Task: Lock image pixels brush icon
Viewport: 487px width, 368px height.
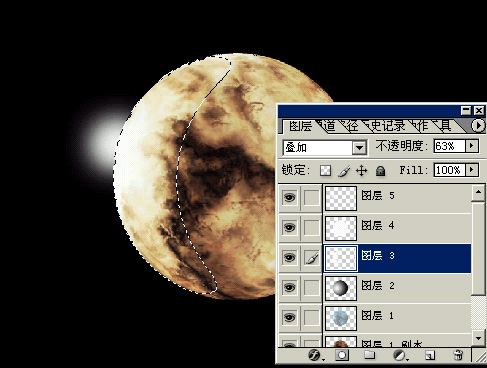Action: 344,171
